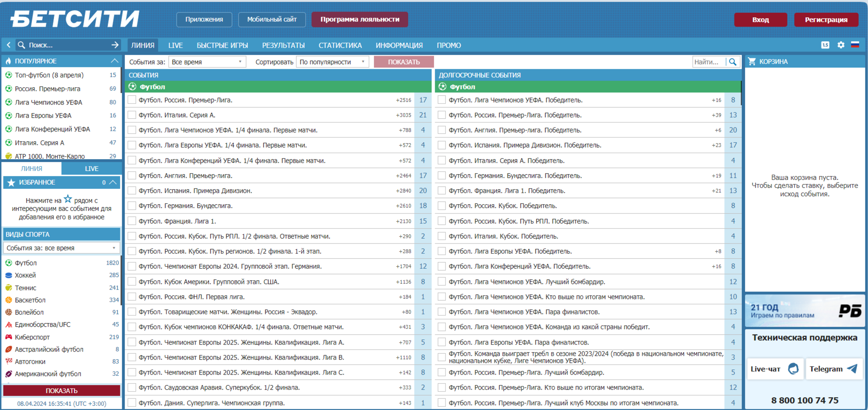
Task: Click the Американский футбол ball icon
Action: click(x=9, y=374)
